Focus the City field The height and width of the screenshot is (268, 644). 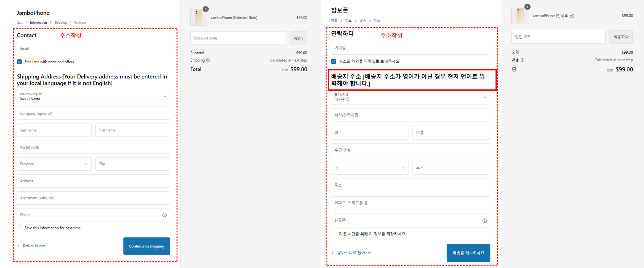(x=133, y=164)
